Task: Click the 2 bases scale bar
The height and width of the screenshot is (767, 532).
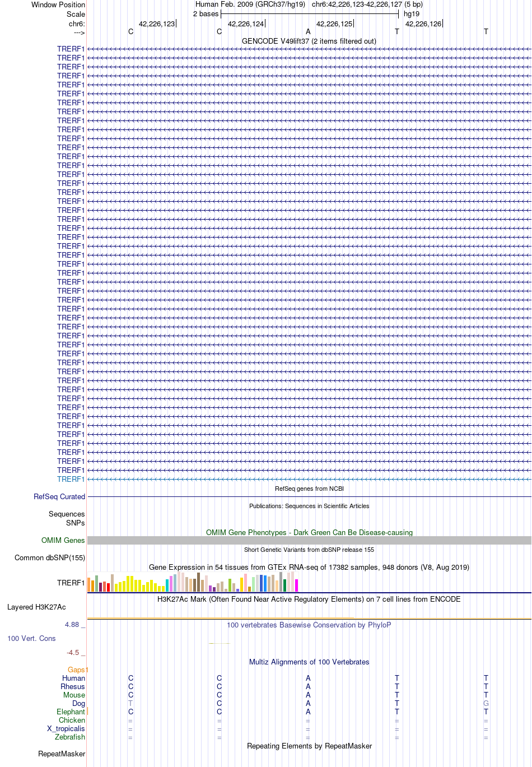Action: [x=309, y=14]
